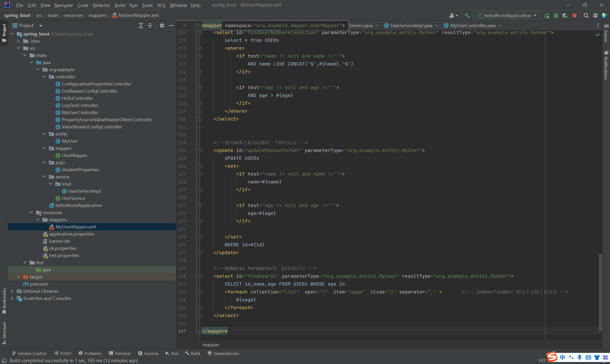Toggle the Structure side panel
The image size is (610, 364).
tap(4, 333)
